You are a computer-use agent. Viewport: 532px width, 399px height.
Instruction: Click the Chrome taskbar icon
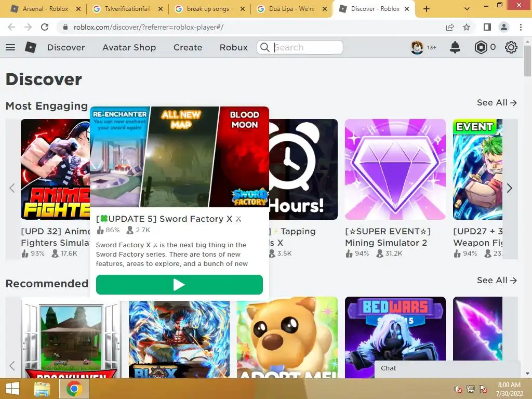[x=74, y=389]
